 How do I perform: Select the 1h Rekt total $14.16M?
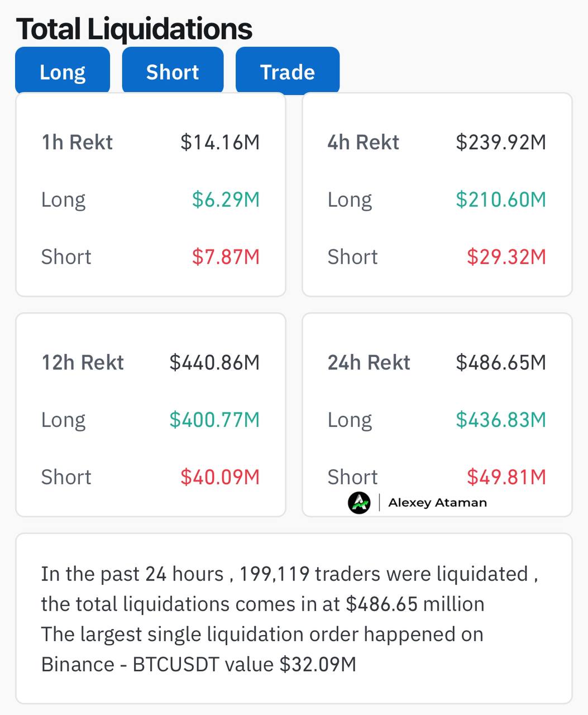click(220, 142)
